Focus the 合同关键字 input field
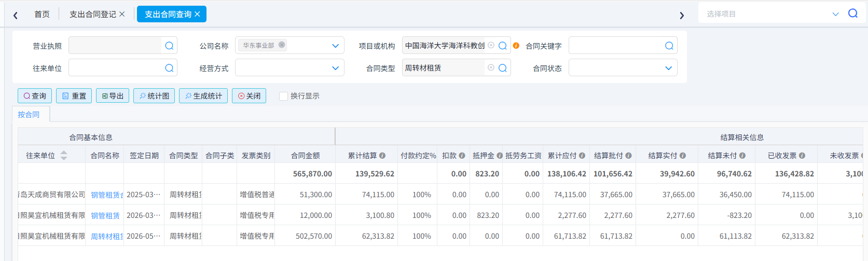Viewport: 868px width, 261px height. tap(616, 46)
